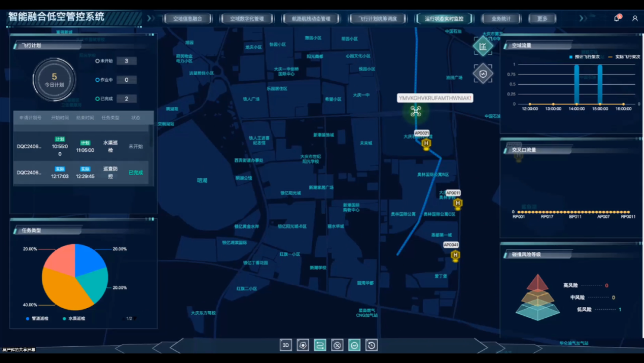Toggle the flight route display icon
644x363 pixels.
click(320, 345)
